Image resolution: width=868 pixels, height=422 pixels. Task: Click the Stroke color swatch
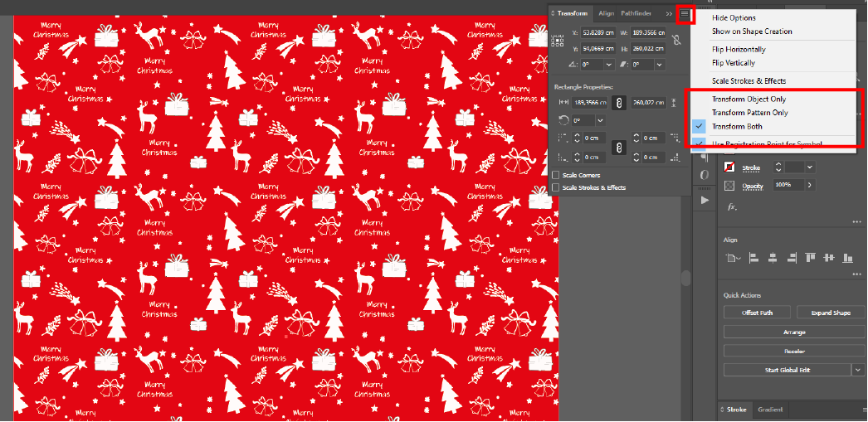click(x=729, y=167)
